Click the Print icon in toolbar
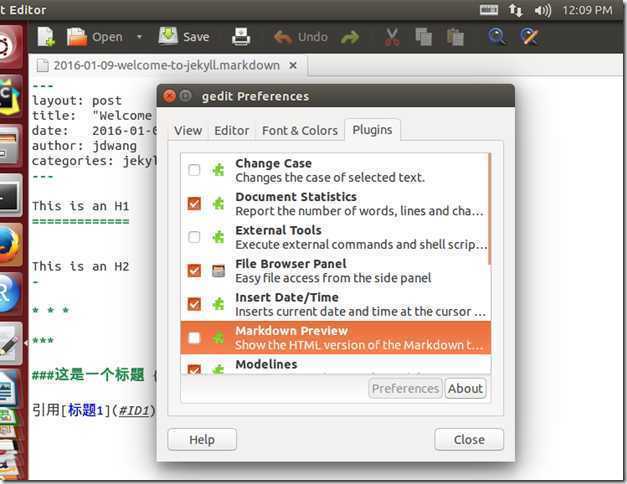Image resolution: width=627 pixels, height=484 pixels. coord(241,37)
